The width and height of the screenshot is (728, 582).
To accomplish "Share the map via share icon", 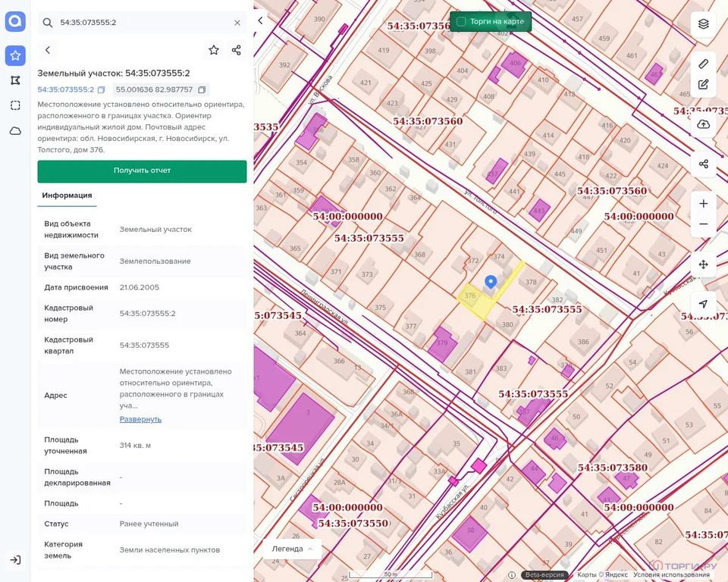I will click(703, 164).
